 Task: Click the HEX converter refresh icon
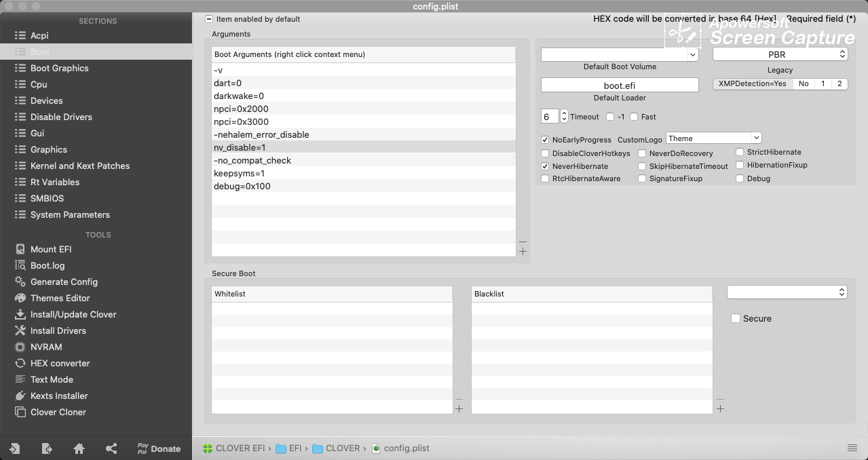(x=20, y=363)
